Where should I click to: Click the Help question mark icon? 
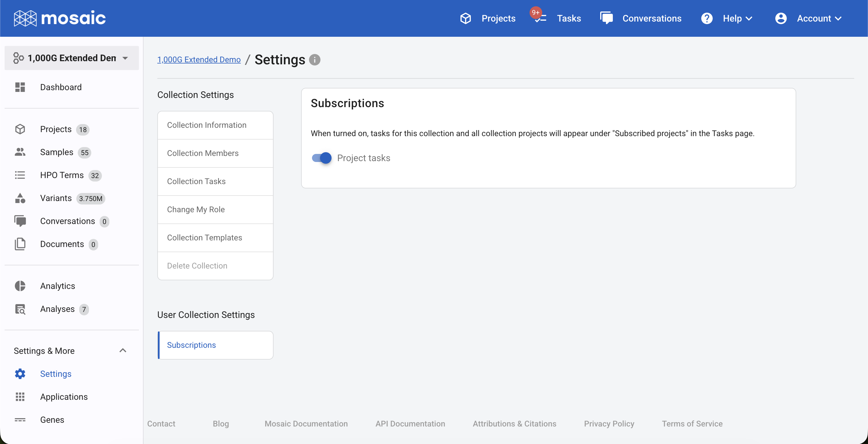(706, 18)
